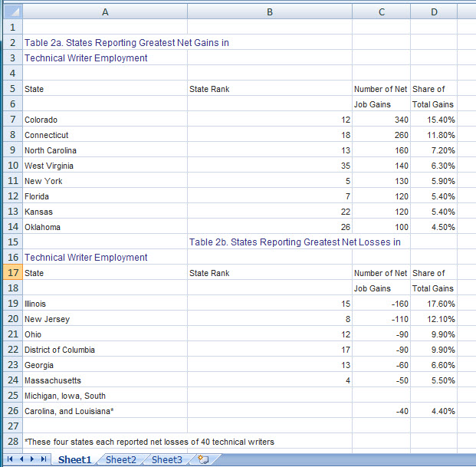
Task: Select the 17.60% share cell
Action: click(x=434, y=303)
